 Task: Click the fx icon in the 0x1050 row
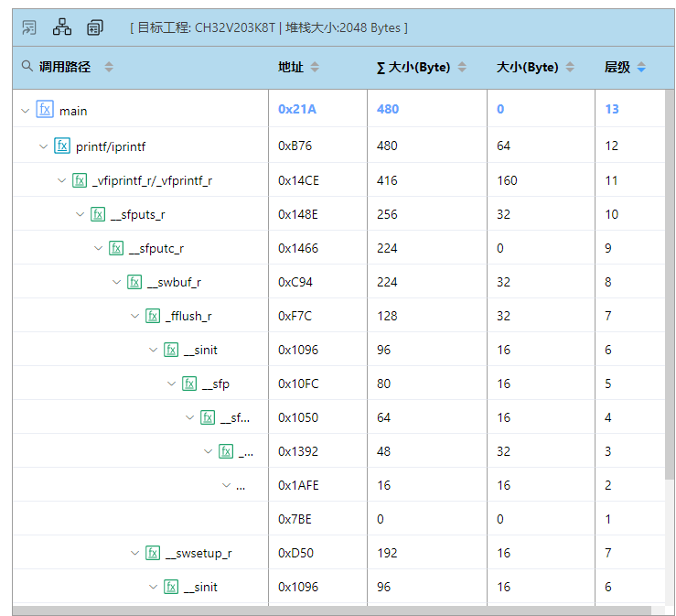click(x=208, y=417)
